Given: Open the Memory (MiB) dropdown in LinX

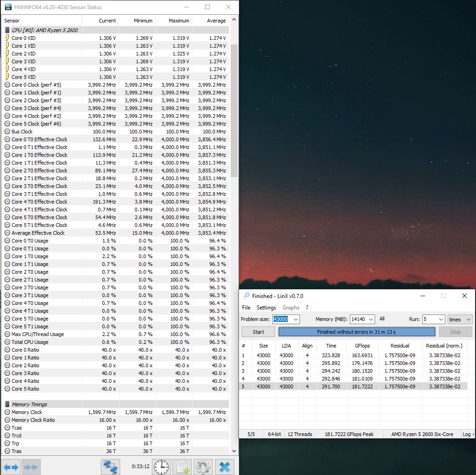Looking at the screenshot, I should pos(371,319).
